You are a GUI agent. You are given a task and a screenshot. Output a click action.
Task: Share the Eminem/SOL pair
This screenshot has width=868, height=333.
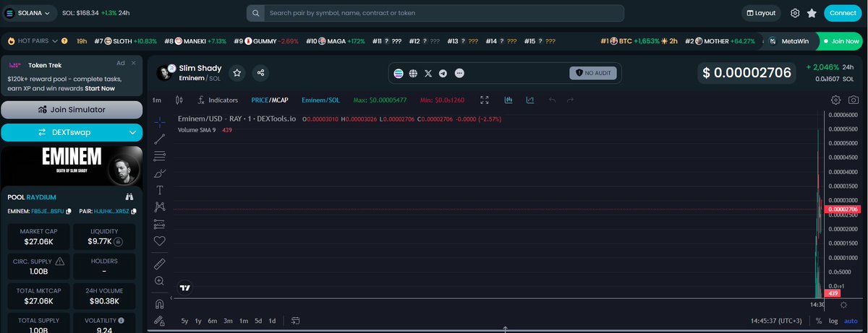click(x=260, y=73)
